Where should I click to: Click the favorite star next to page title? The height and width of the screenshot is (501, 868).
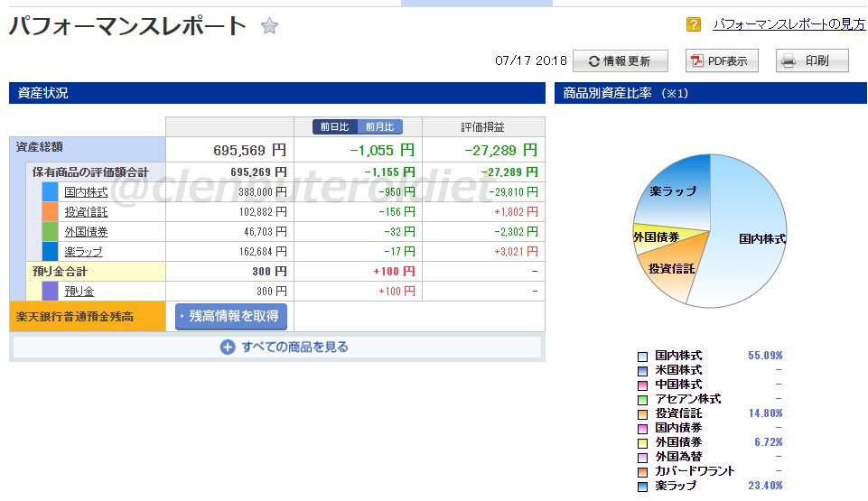(269, 26)
